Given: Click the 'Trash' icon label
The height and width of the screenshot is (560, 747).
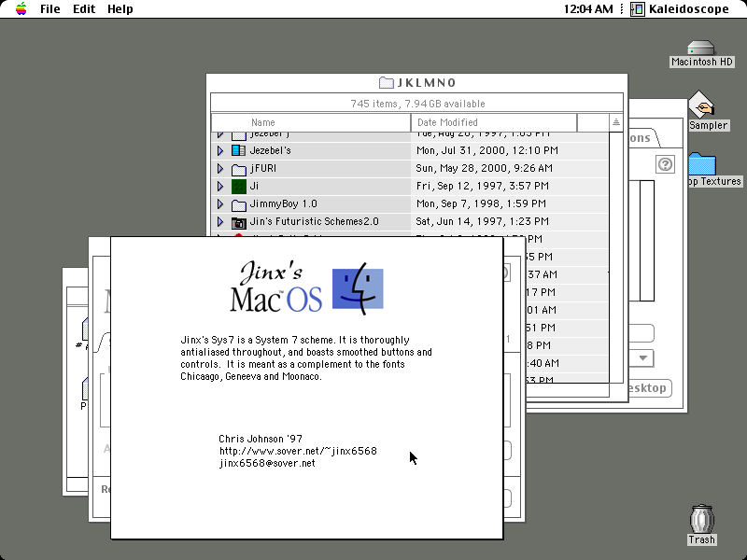Looking at the screenshot, I should (701, 539).
